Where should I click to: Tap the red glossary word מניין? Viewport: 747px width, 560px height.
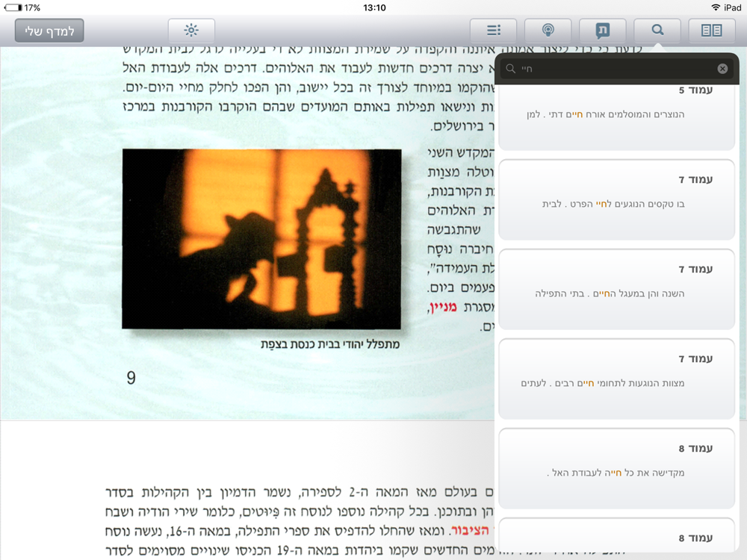(x=443, y=307)
